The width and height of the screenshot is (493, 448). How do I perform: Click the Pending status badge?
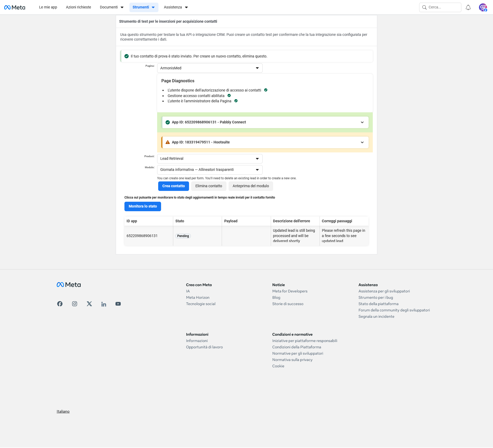pyautogui.click(x=183, y=236)
